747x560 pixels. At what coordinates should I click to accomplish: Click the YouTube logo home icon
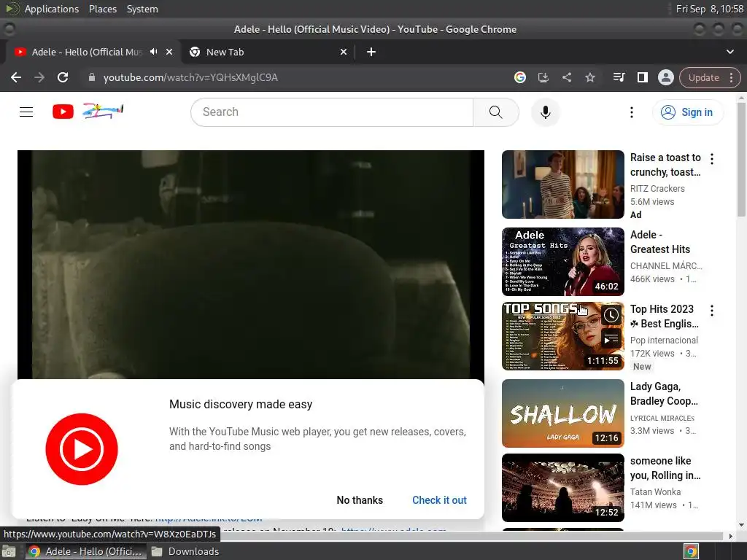pos(63,112)
